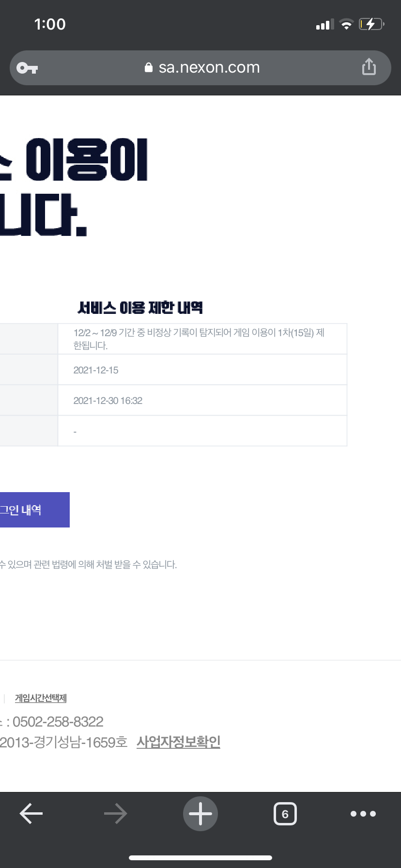
Task: Tap the battery charging icon in status bar
Action: click(x=371, y=24)
